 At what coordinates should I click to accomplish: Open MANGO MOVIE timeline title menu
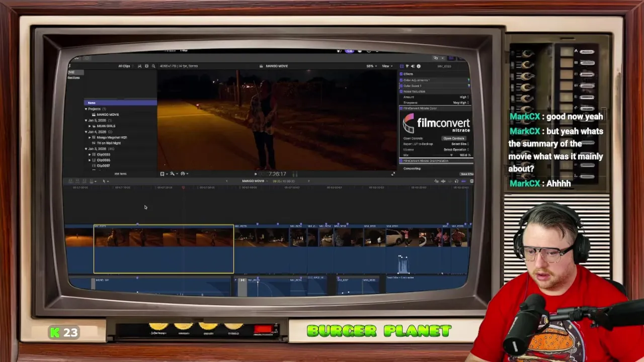pos(254,181)
